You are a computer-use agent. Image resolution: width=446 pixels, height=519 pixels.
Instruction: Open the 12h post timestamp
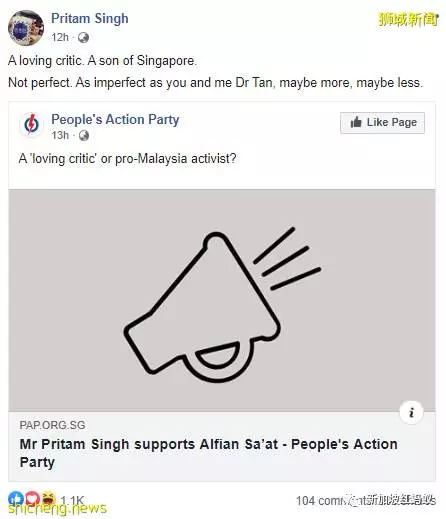(x=60, y=37)
